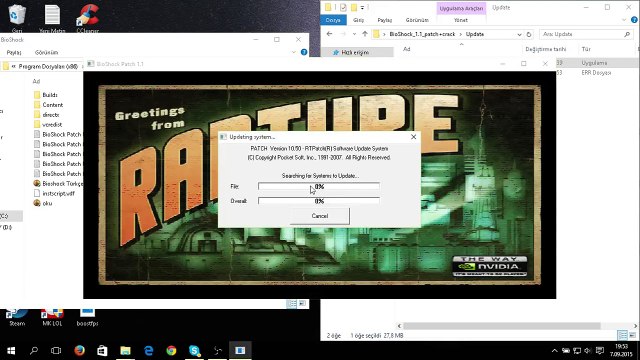Viewport: 640px width, 360px height.
Task: Select the BioShock Patch taskbar item
Action: [240, 350]
